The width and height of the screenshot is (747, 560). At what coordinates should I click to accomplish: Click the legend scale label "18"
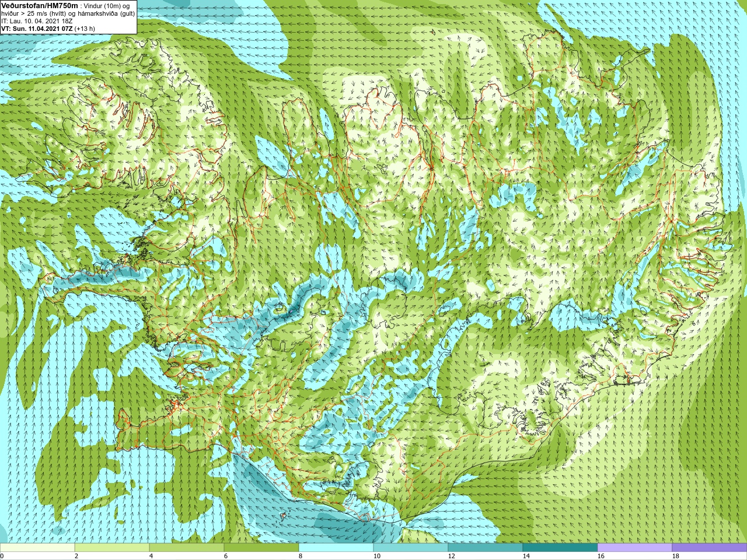tap(676, 556)
